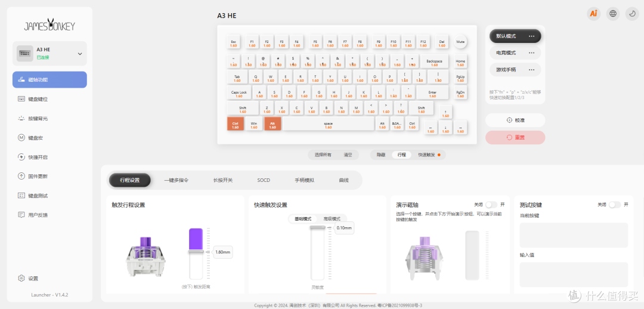The image size is (644, 309).
Task: Select the Tab key
Action: (237, 78)
